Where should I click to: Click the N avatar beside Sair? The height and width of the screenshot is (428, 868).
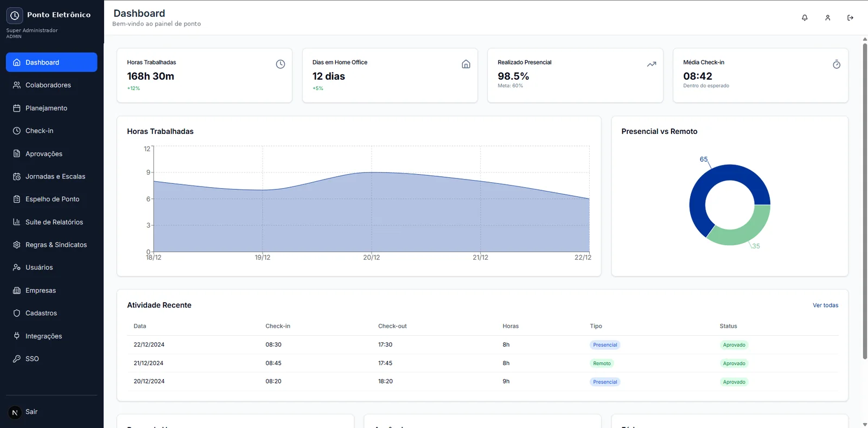coord(15,412)
